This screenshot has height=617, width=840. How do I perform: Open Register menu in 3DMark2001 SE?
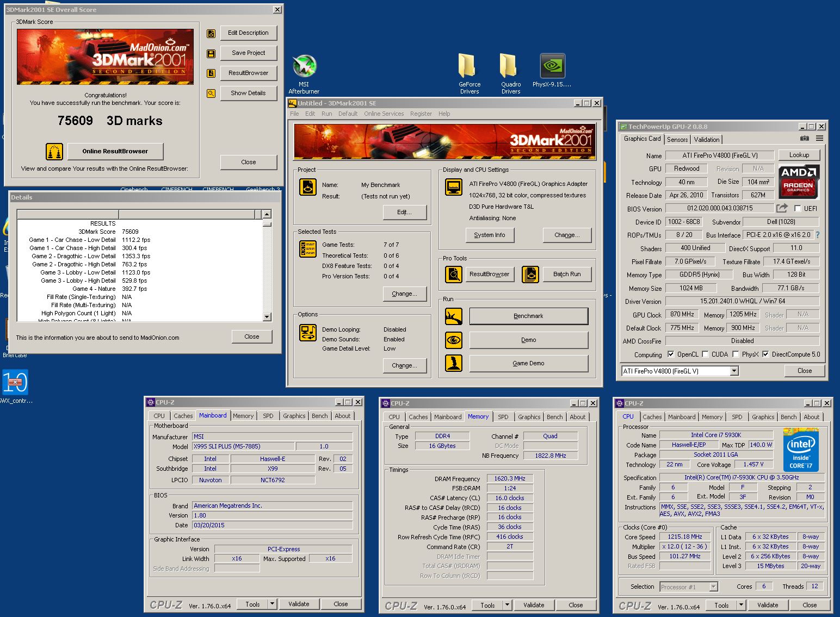pos(421,114)
